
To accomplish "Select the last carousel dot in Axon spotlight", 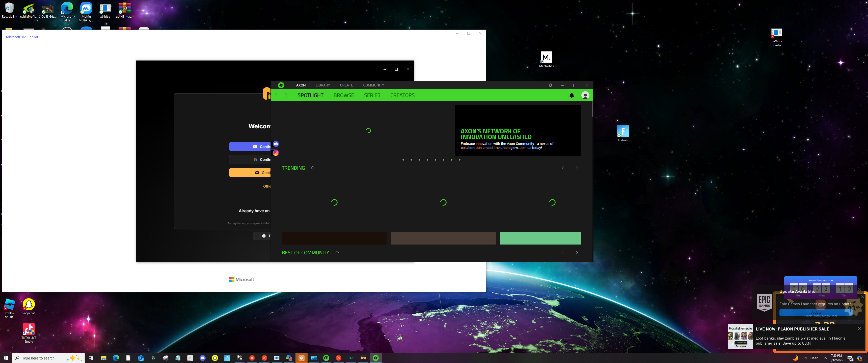I will tap(459, 160).
